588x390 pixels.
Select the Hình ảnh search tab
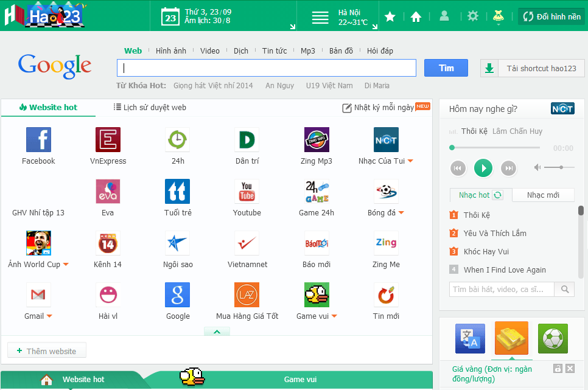(x=171, y=51)
